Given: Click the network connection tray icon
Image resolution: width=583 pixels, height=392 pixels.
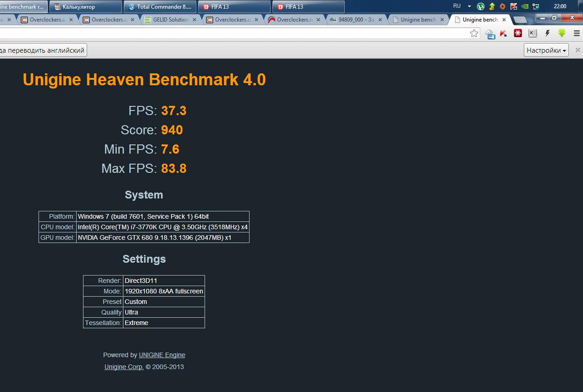Looking at the screenshot, I should (x=536, y=6).
